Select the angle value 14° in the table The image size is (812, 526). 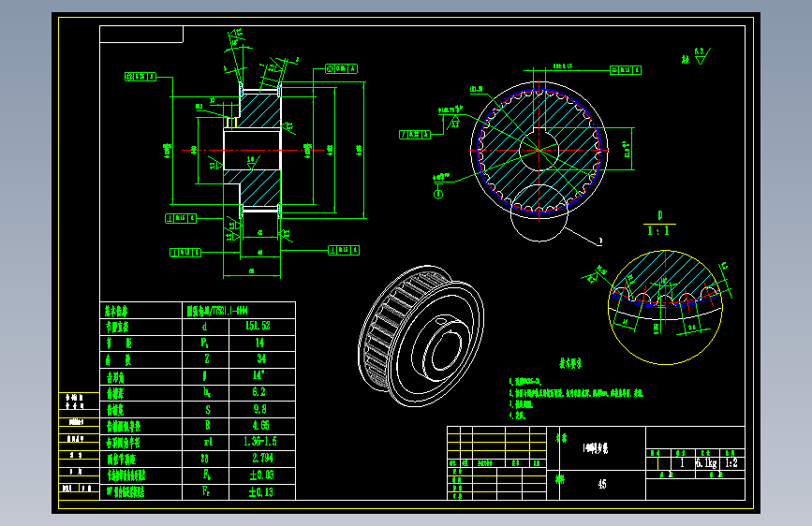258,374
